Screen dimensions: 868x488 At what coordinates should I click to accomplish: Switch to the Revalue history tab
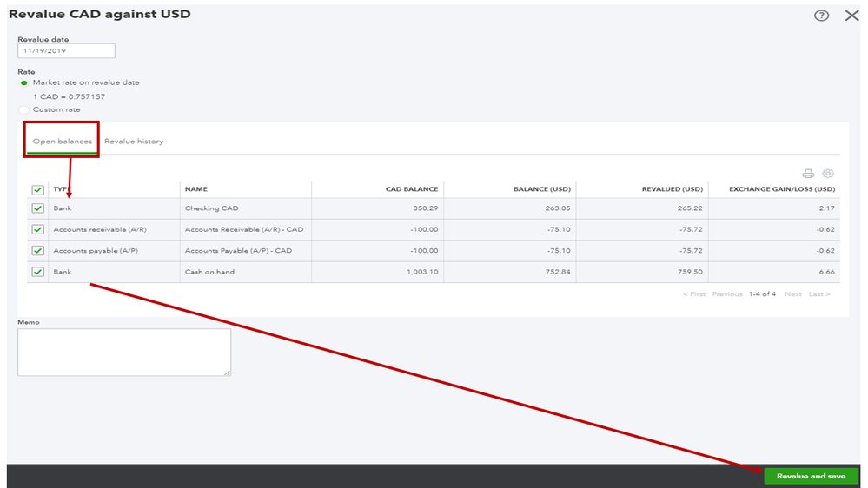point(134,141)
